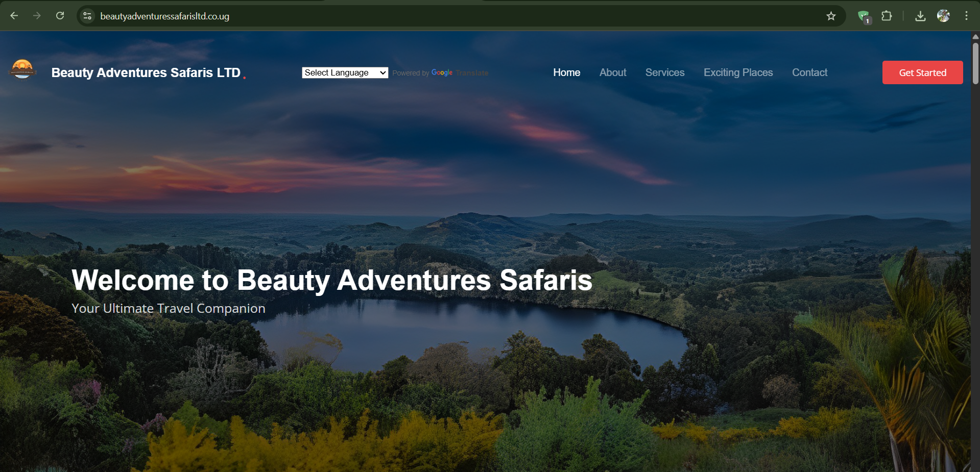Open Chrome's three-dot menu
The width and height of the screenshot is (980, 472).
(966, 16)
